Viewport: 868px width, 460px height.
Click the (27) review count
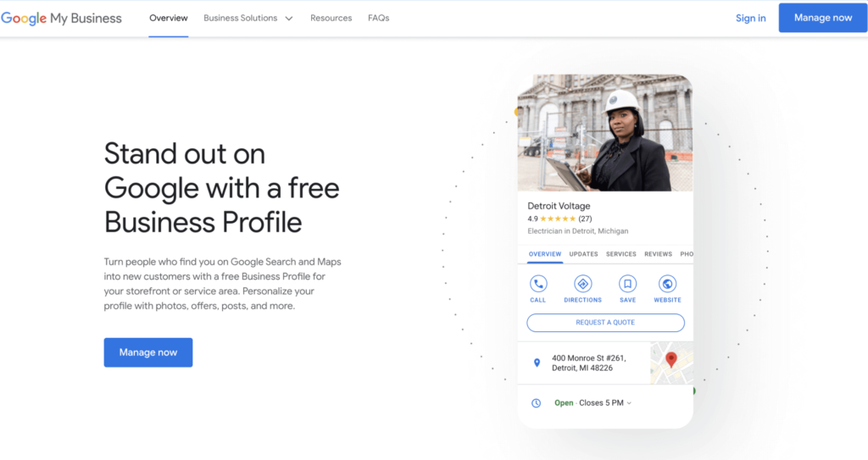[585, 219]
